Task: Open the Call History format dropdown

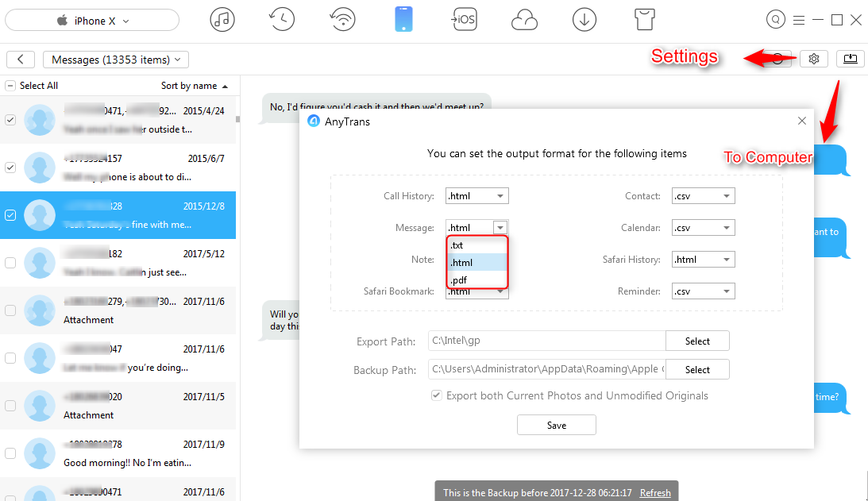Action: click(x=476, y=195)
